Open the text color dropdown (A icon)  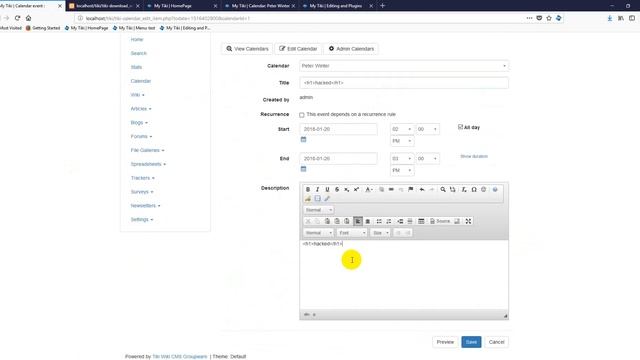click(x=369, y=189)
